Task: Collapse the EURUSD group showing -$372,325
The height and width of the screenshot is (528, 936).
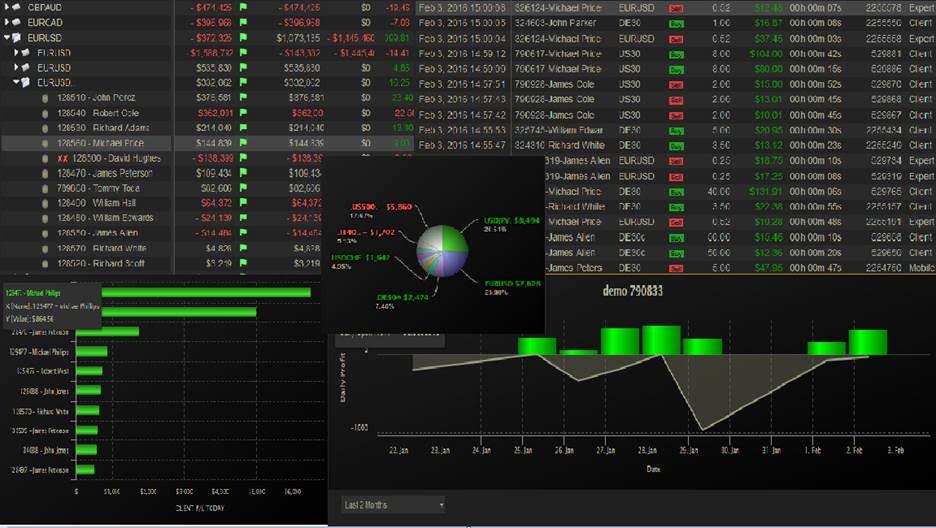Action: (7, 38)
